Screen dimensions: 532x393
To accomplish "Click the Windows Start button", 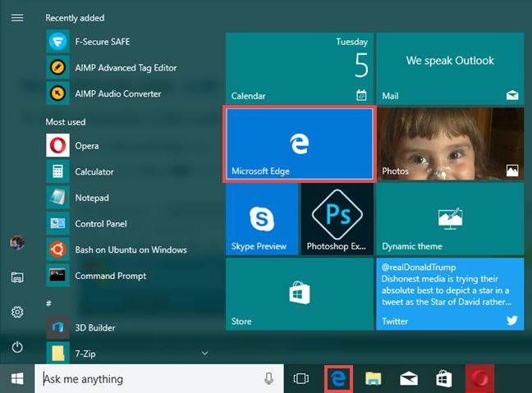I will tap(17, 379).
